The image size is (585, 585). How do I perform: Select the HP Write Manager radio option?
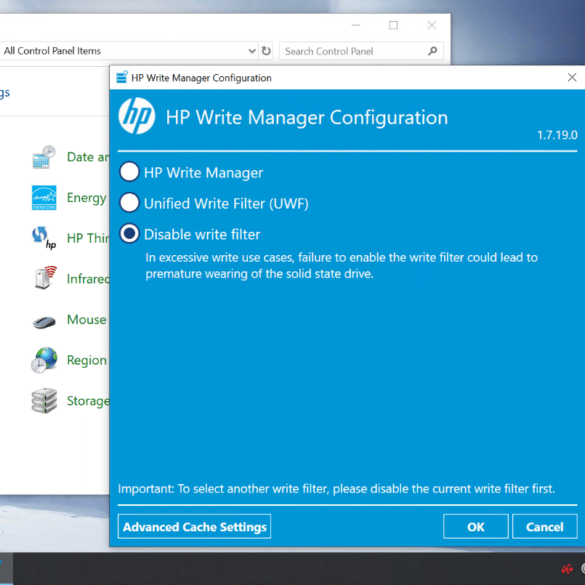(x=129, y=172)
